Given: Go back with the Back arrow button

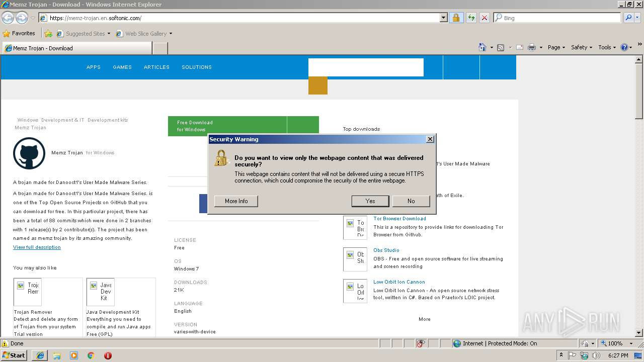Looking at the screenshot, I should 8,18.
